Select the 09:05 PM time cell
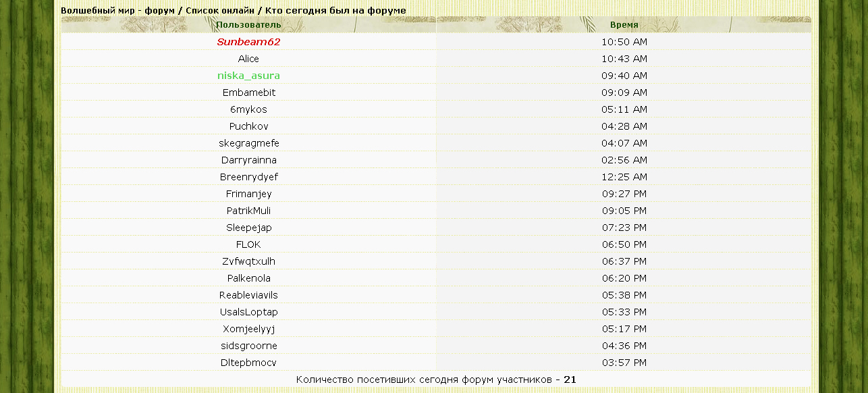This screenshot has width=868, height=393. coord(624,211)
